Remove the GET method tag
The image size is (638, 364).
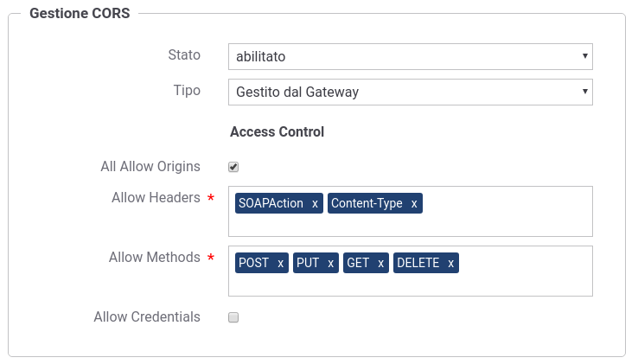(x=380, y=264)
